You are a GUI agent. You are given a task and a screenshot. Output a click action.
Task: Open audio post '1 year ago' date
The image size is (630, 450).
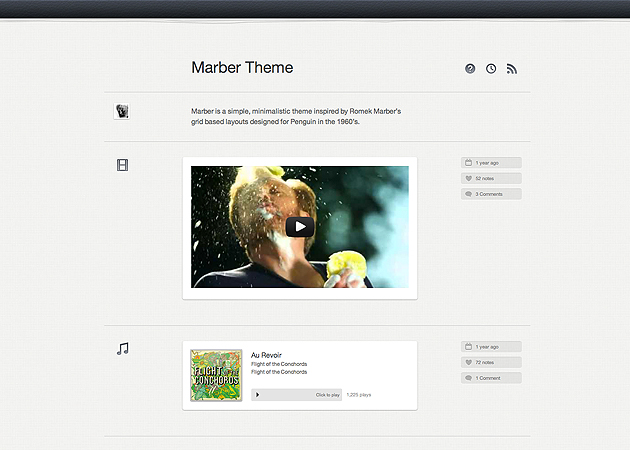point(491,347)
